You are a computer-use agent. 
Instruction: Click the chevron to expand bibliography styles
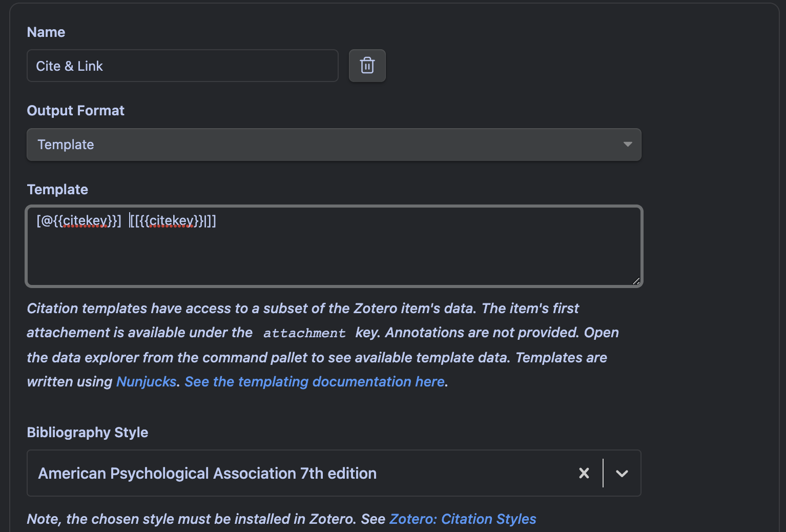click(622, 473)
